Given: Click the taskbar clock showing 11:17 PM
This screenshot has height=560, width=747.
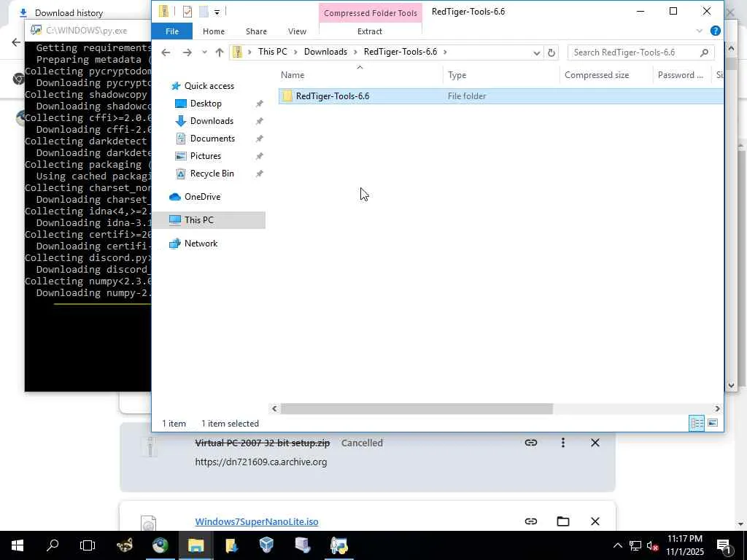Looking at the screenshot, I should (684, 545).
